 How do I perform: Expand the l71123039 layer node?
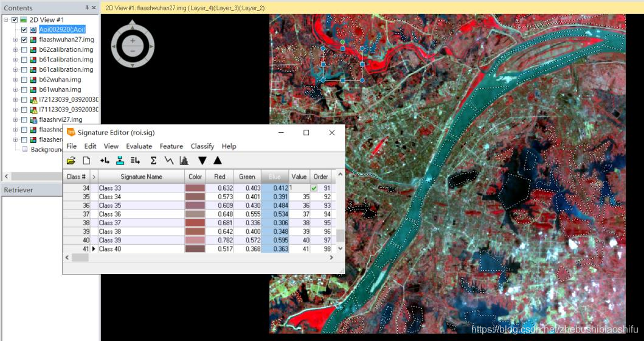coord(15,110)
